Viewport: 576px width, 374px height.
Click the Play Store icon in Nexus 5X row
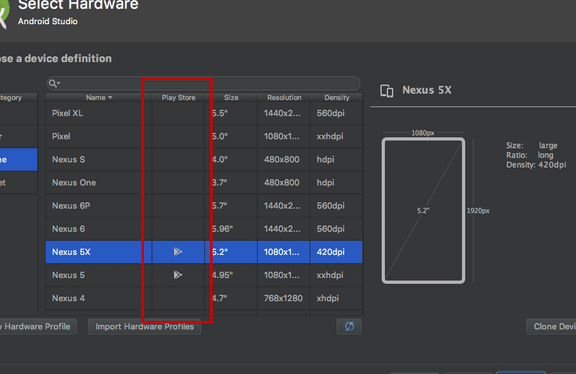pos(178,252)
